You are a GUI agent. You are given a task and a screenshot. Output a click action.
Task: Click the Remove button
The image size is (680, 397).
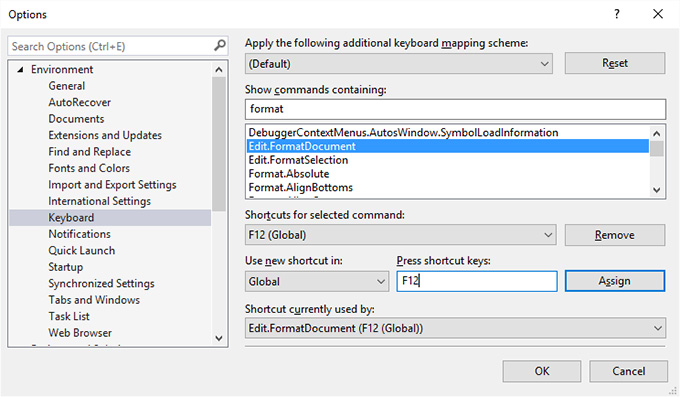point(615,235)
